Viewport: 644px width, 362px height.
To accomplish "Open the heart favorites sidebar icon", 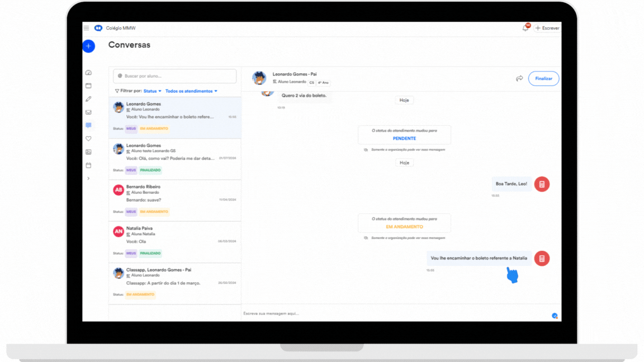I will coord(88,139).
